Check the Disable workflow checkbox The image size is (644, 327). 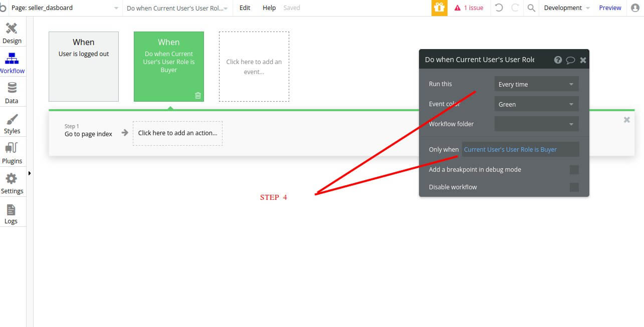point(574,187)
